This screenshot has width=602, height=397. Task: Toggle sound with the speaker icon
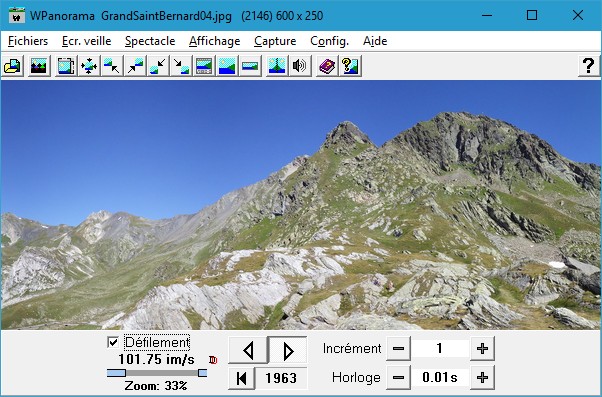(300, 66)
